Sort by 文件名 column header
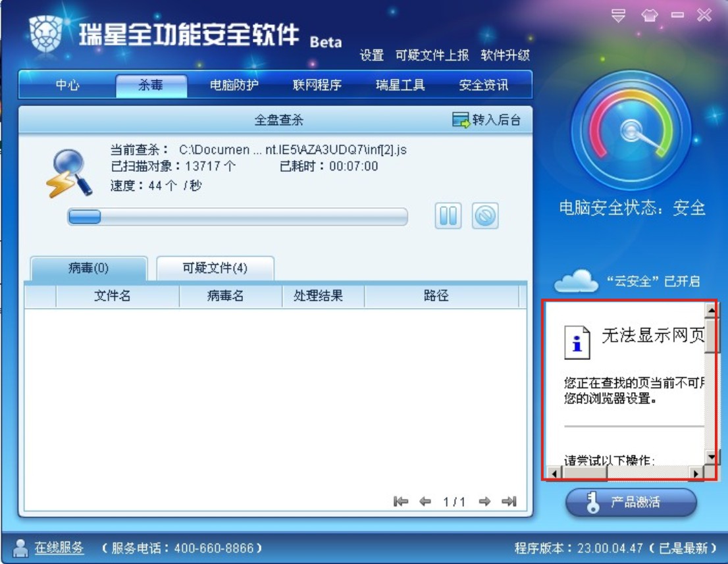This screenshot has width=728, height=564. point(117,295)
